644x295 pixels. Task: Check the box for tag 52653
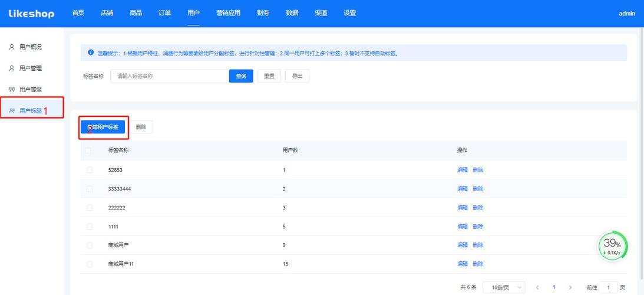[x=90, y=170]
